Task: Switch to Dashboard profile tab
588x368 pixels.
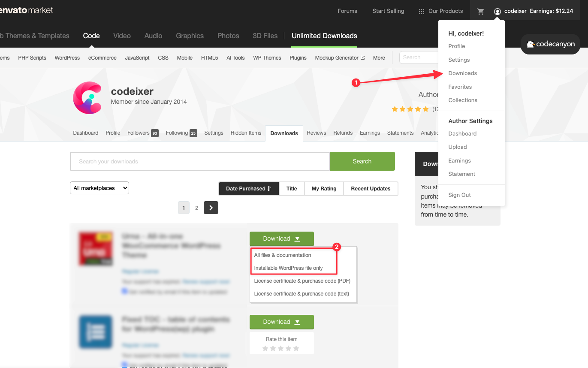Action: click(86, 133)
